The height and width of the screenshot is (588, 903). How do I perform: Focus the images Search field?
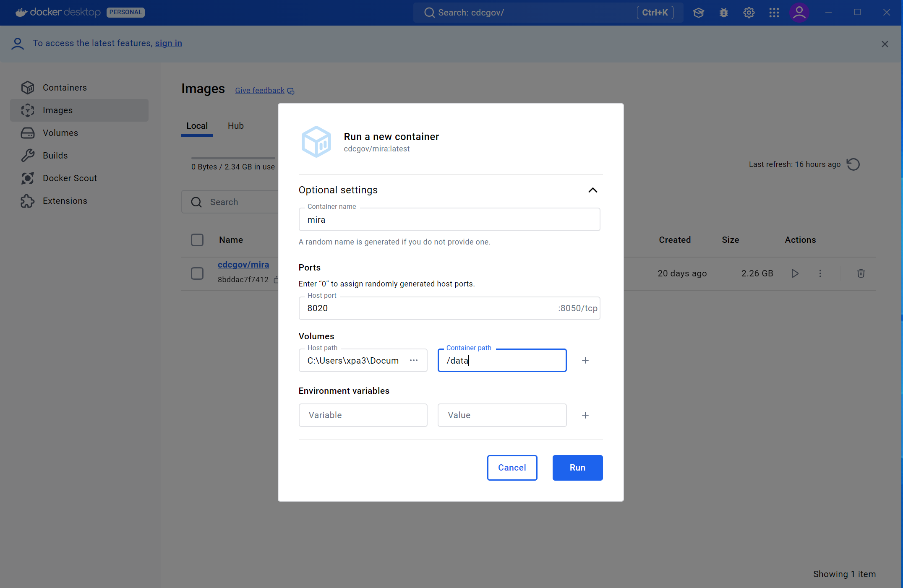(230, 202)
